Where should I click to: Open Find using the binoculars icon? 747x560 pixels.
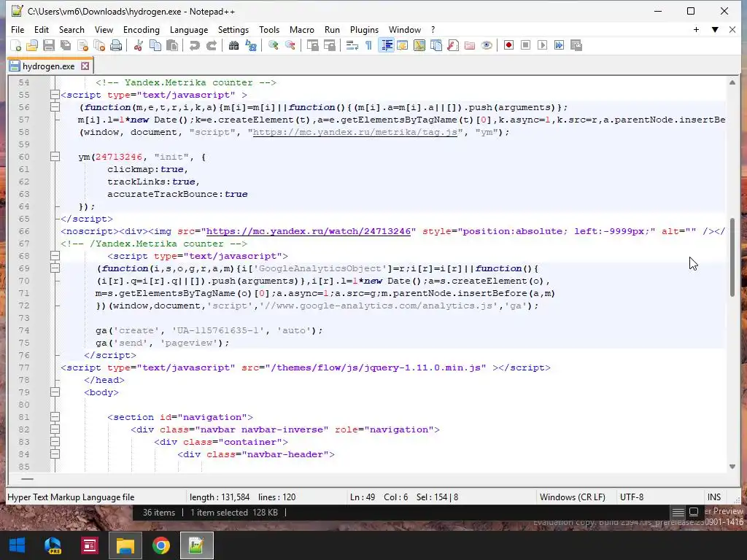[x=233, y=45]
